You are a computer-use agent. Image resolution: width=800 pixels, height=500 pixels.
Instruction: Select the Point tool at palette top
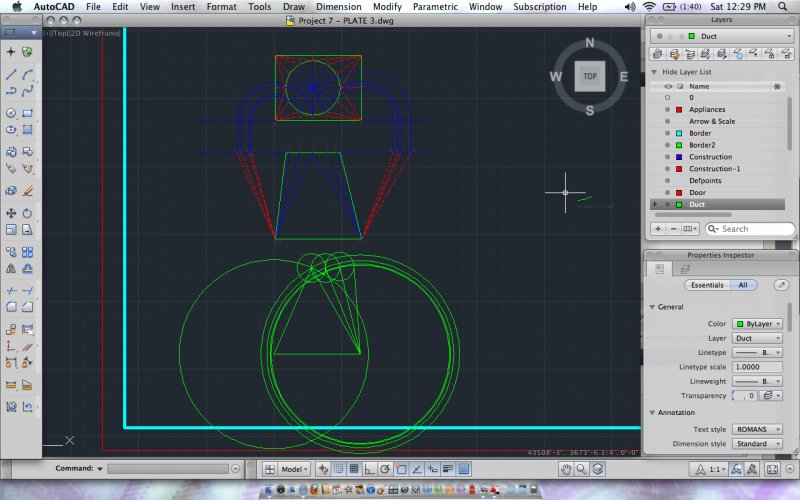click(x=11, y=52)
